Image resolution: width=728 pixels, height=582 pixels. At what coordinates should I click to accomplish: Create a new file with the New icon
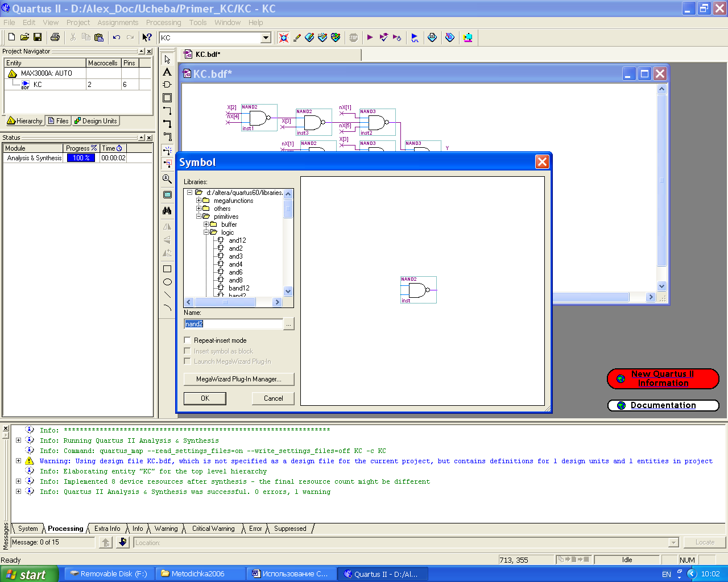point(11,38)
